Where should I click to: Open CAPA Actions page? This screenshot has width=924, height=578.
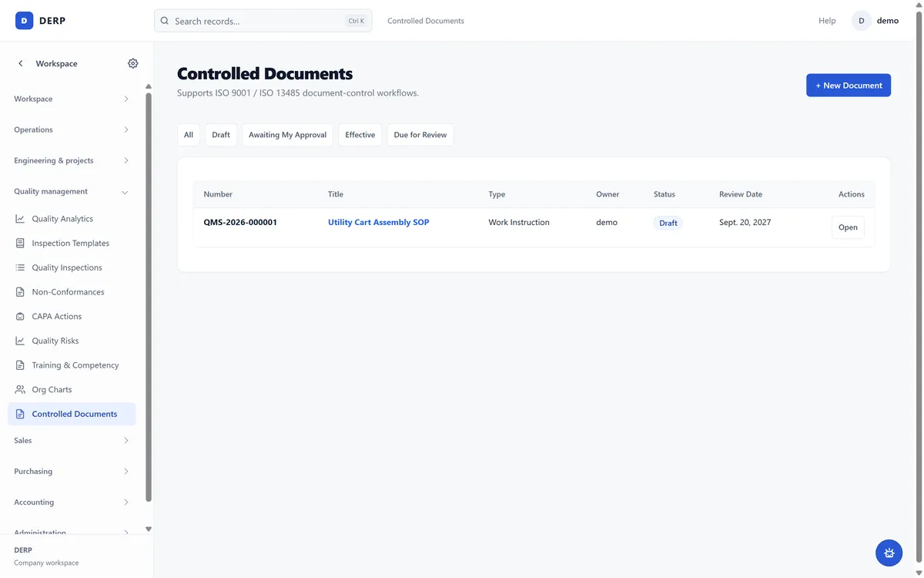(x=72, y=316)
